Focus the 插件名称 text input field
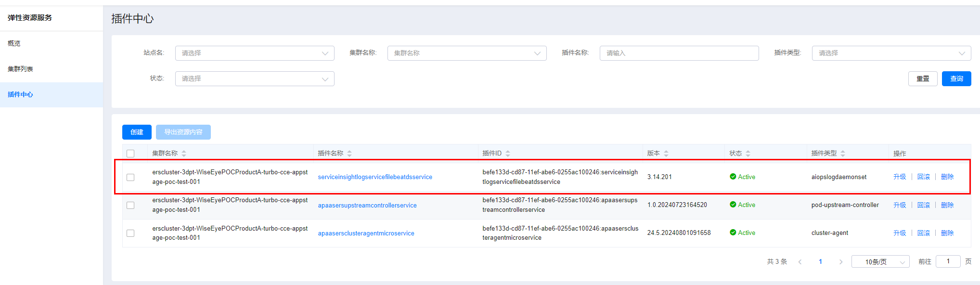The height and width of the screenshot is (285, 980). point(679,53)
